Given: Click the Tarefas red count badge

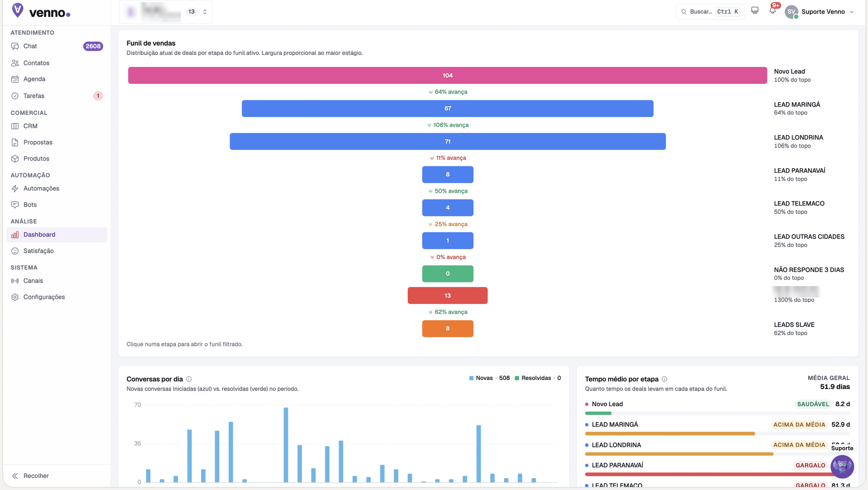Looking at the screenshot, I should (x=98, y=96).
